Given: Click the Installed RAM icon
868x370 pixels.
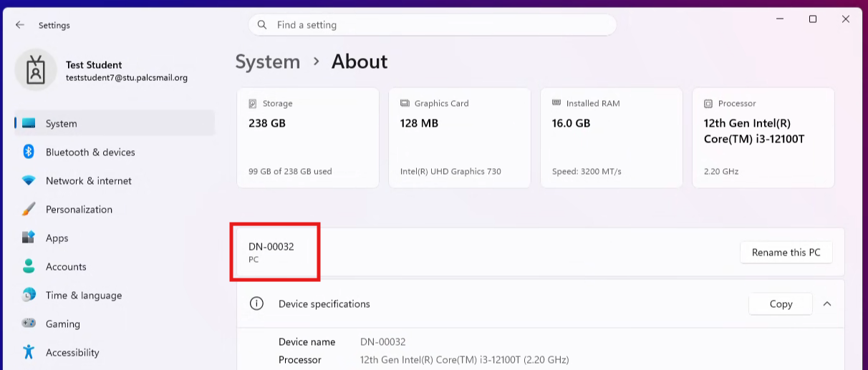Looking at the screenshot, I should tap(556, 103).
